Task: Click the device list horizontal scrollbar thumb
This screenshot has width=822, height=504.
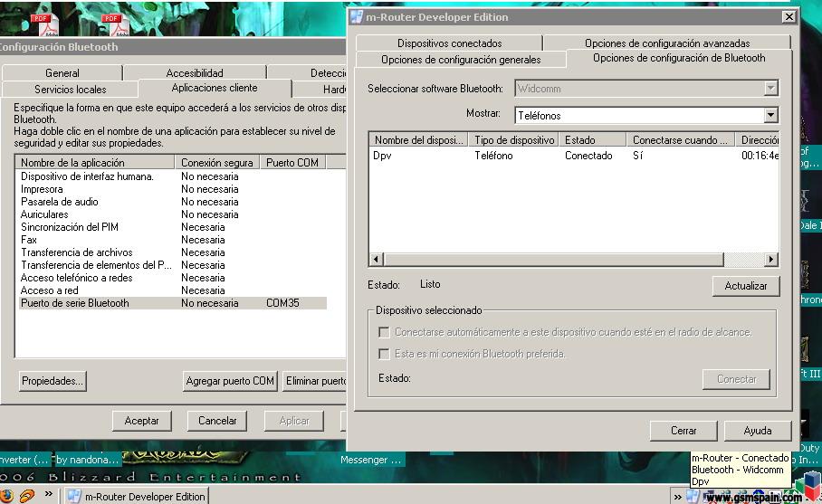Action: tap(554, 260)
